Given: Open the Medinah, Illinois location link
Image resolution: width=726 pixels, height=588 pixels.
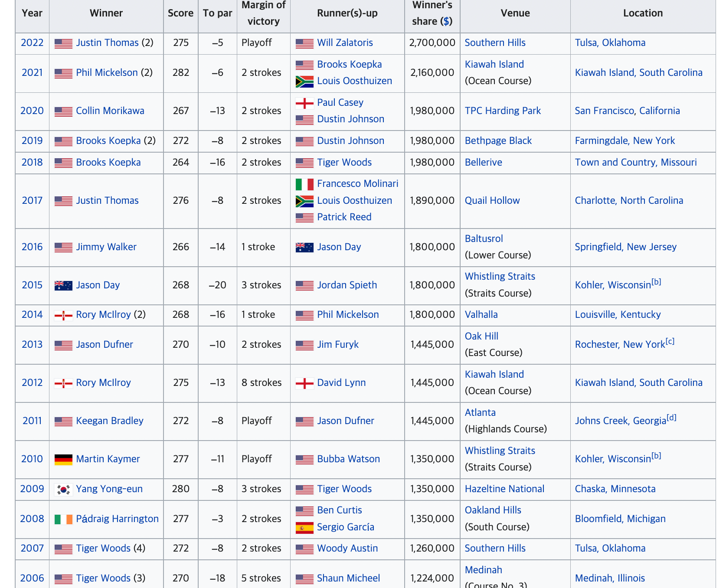Looking at the screenshot, I should click(609, 578).
